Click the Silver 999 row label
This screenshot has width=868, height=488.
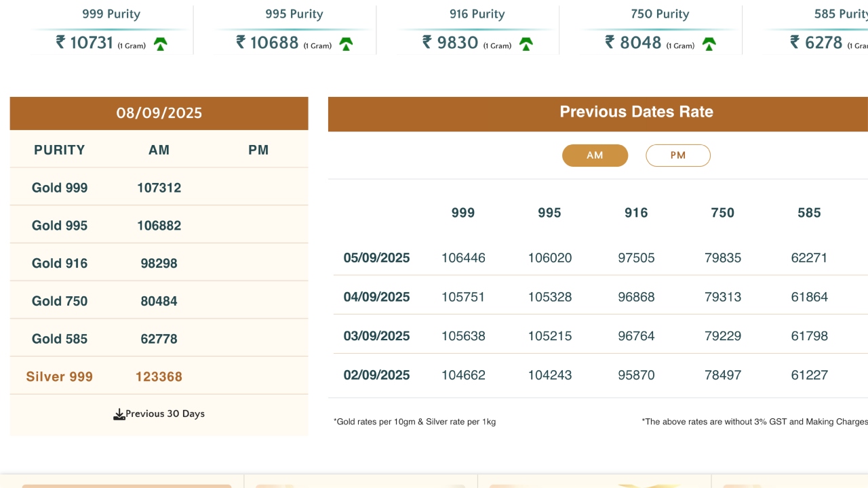(60, 377)
